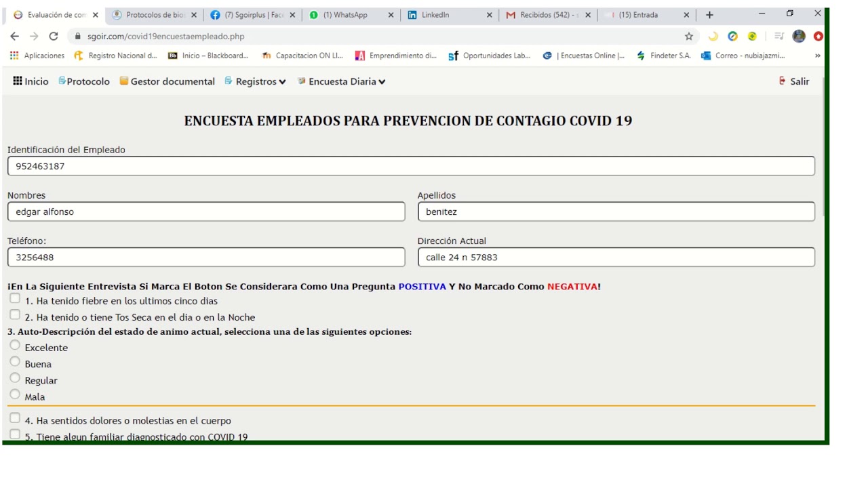Reload the page with the refresh icon
Screen dimensions: 868x488
pyautogui.click(x=54, y=37)
